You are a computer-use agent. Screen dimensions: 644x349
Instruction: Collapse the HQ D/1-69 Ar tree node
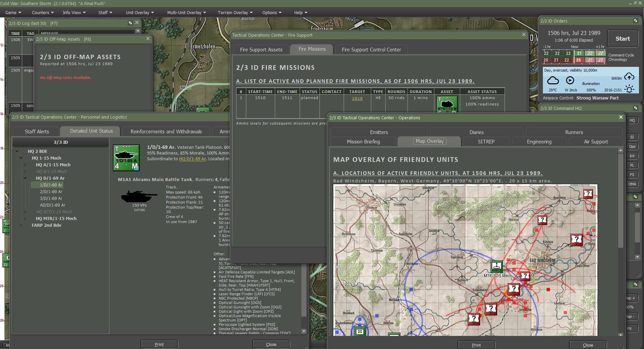(25, 178)
